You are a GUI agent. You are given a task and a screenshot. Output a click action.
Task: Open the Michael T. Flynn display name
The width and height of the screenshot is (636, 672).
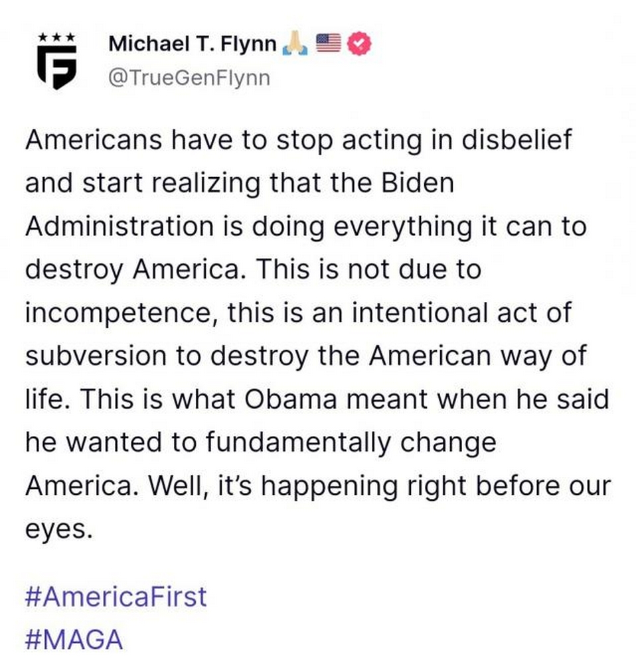click(x=193, y=44)
